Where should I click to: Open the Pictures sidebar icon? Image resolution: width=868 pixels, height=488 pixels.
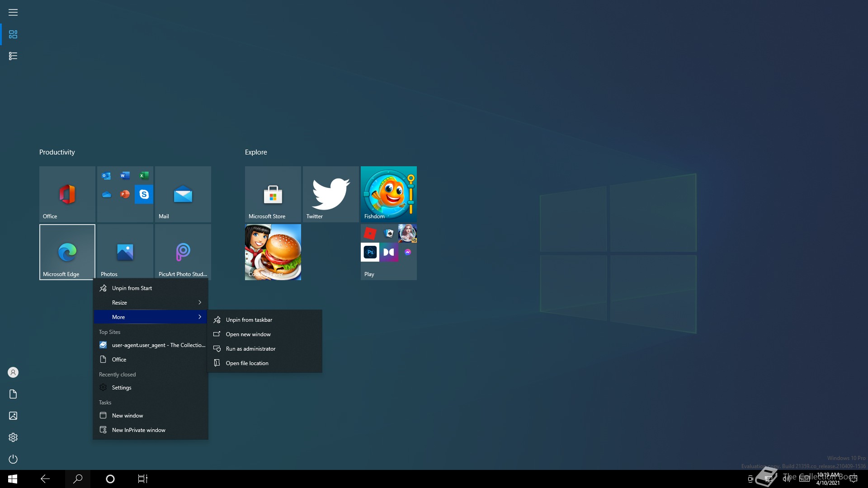pos(13,416)
